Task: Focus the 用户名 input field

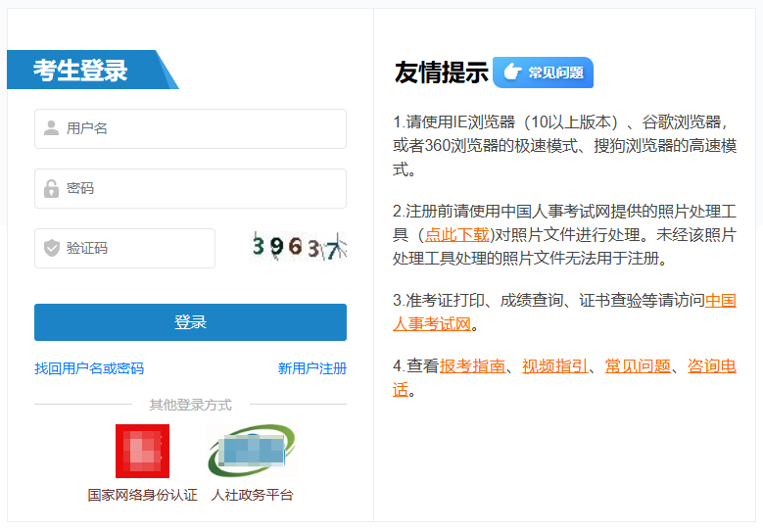Action: click(x=201, y=128)
